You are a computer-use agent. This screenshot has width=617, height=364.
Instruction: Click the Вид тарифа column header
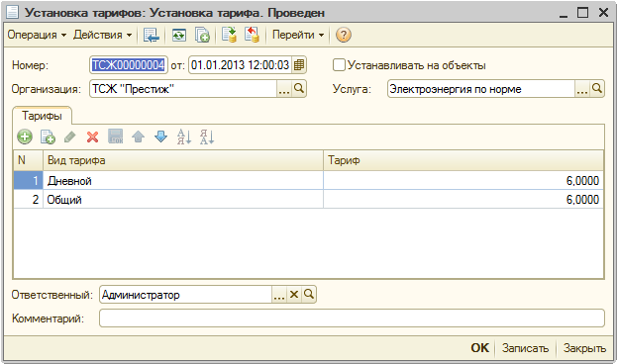(x=183, y=160)
